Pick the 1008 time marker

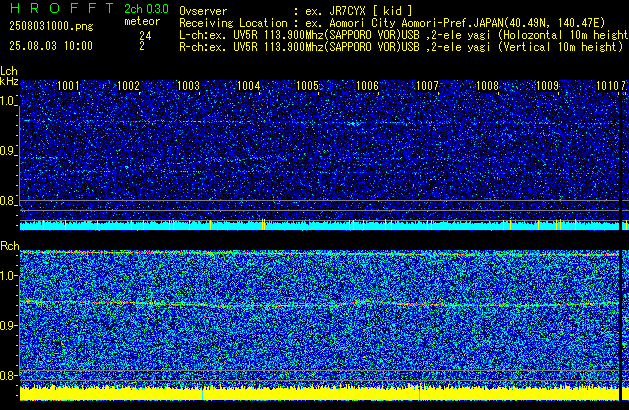(487, 86)
